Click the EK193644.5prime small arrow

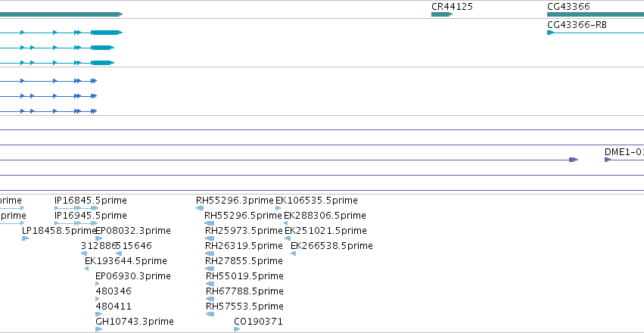point(87,269)
